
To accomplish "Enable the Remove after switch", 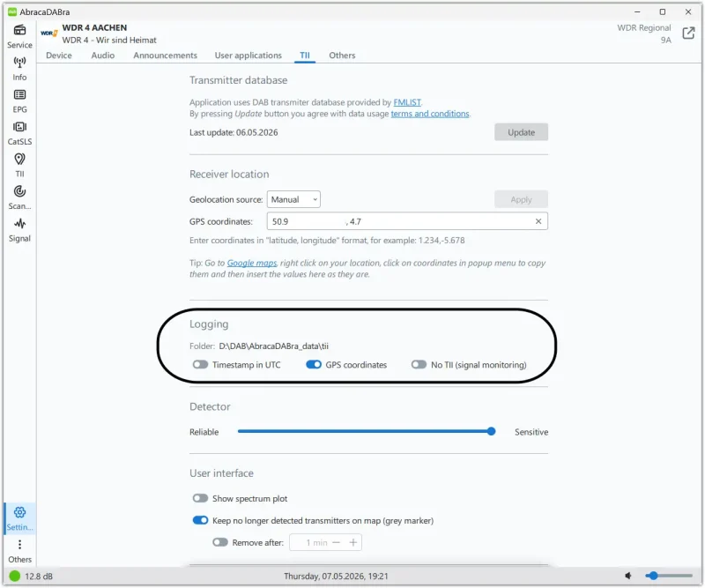I will click(220, 542).
